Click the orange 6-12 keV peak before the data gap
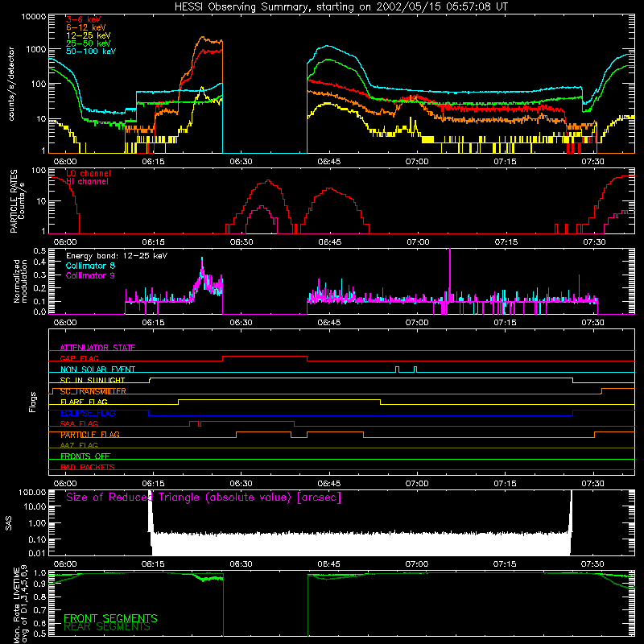 [x=202, y=37]
